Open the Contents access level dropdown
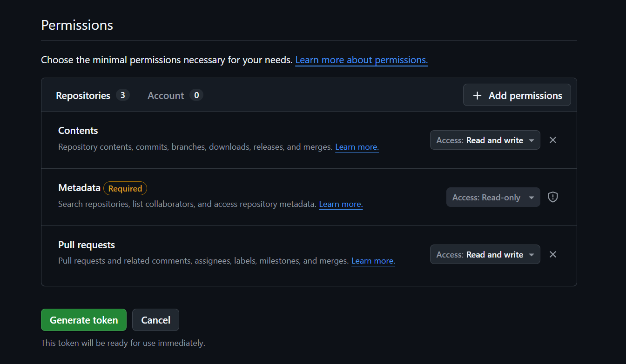Image resolution: width=626 pixels, height=364 pixels. click(485, 140)
